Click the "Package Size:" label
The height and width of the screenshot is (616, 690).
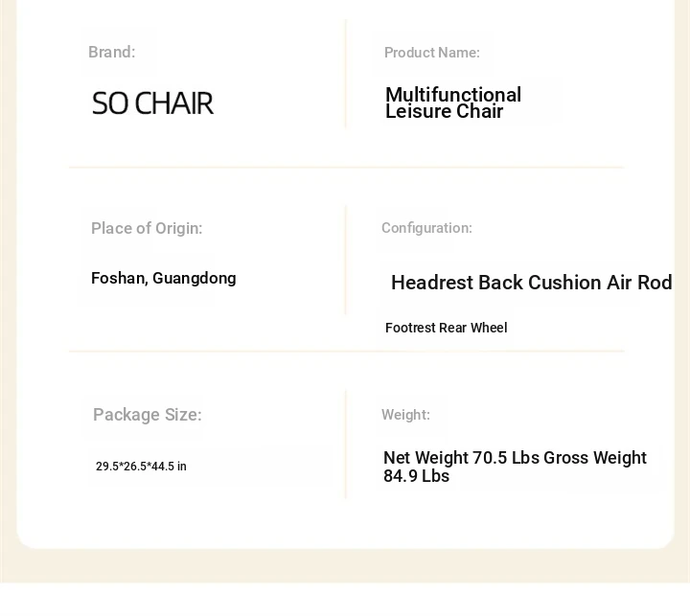(x=147, y=415)
